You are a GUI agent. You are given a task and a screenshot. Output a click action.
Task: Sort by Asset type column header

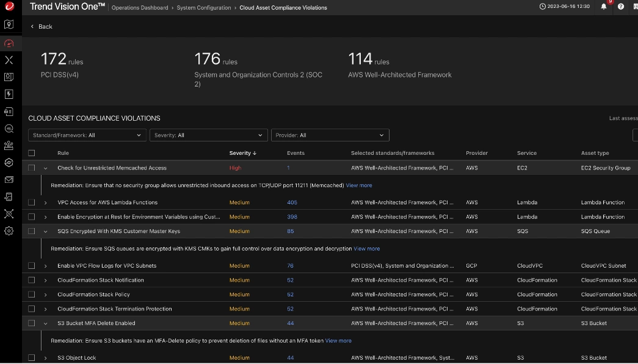(x=595, y=153)
